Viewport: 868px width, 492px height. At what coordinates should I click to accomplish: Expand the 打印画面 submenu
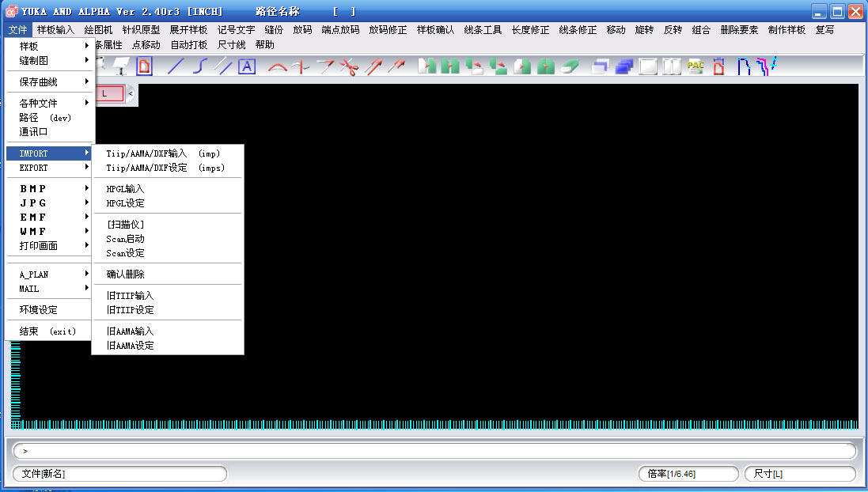[x=49, y=246]
